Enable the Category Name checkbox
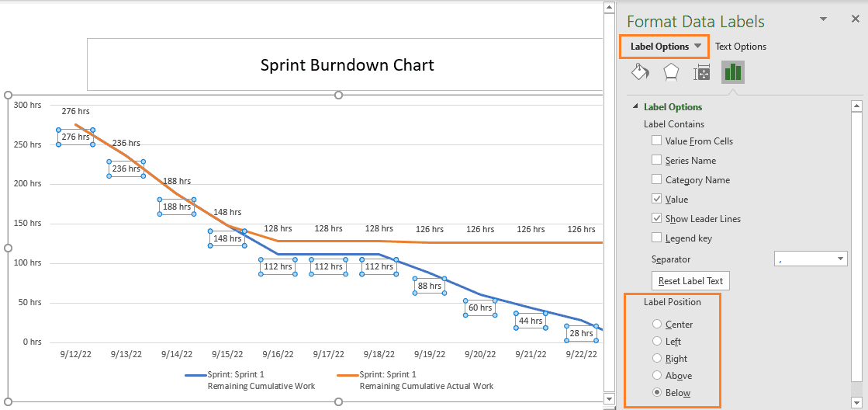Image resolution: width=868 pixels, height=410 pixels. pyautogui.click(x=656, y=179)
